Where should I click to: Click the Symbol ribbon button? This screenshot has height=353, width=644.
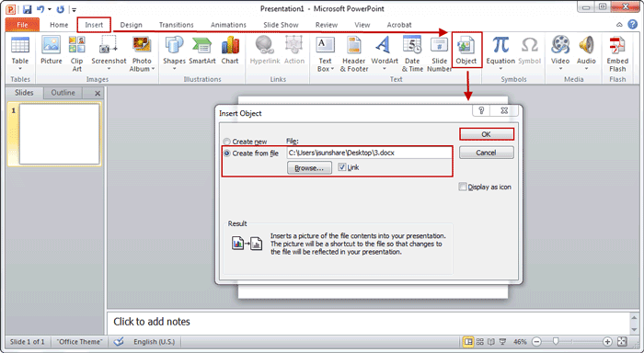tap(529, 50)
